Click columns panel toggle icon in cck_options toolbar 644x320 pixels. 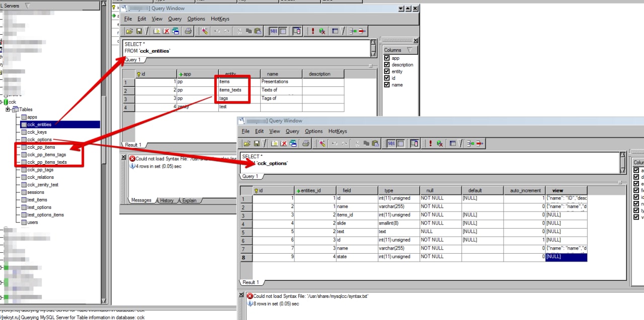[415, 143]
